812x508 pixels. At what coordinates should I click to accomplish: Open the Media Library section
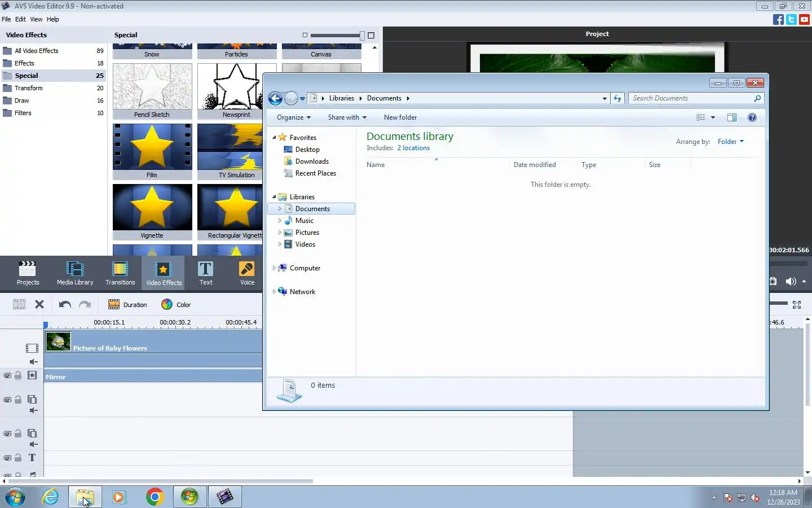point(75,273)
